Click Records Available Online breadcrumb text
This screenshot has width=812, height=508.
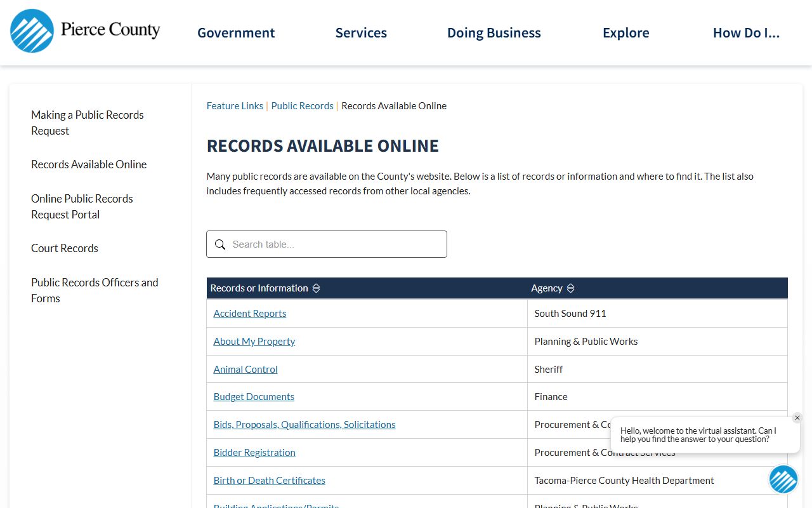(394, 106)
